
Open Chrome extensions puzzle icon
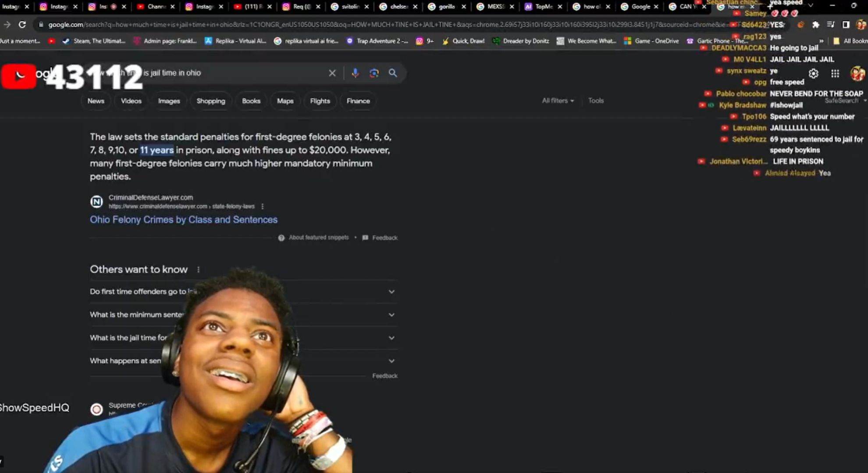click(815, 25)
